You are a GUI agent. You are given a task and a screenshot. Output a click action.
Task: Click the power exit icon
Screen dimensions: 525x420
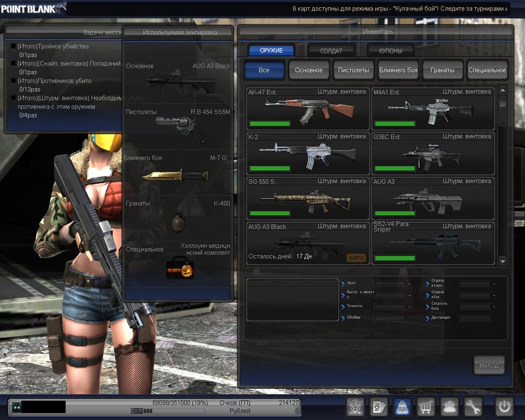(x=504, y=407)
